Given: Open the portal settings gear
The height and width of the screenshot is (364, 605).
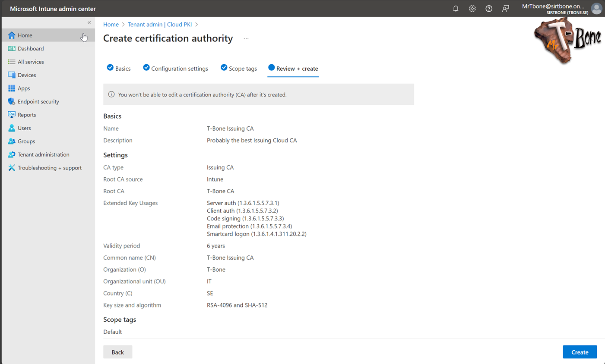Looking at the screenshot, I should 472,8.
